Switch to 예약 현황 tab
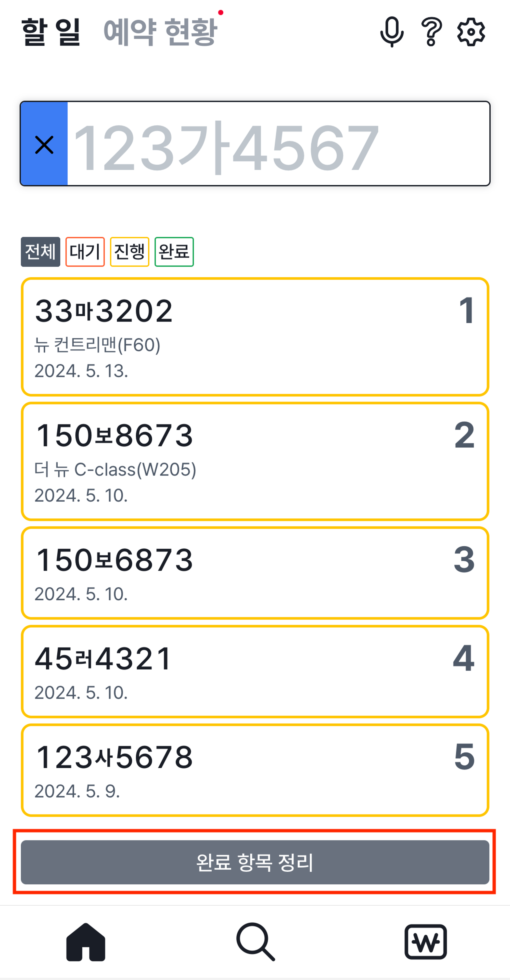The height and width of the screenshot is (980, 510). [x=160, y=32]
